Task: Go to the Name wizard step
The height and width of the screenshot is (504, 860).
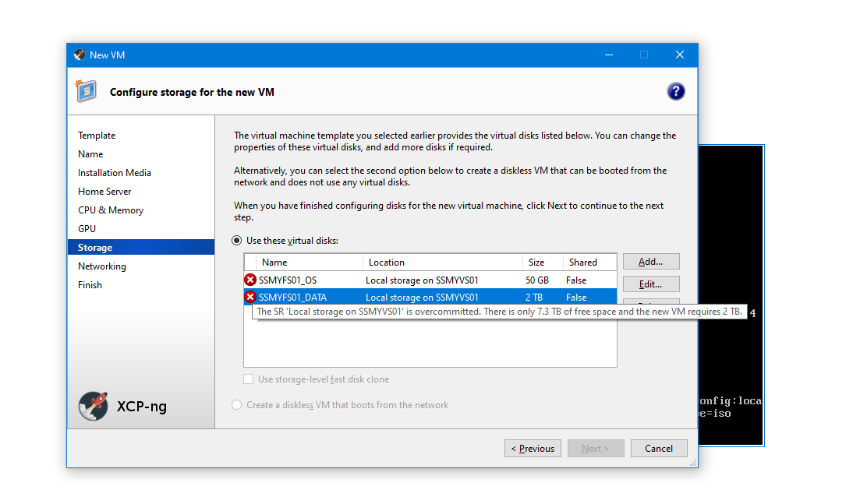Action: click(x=90, y=154)
